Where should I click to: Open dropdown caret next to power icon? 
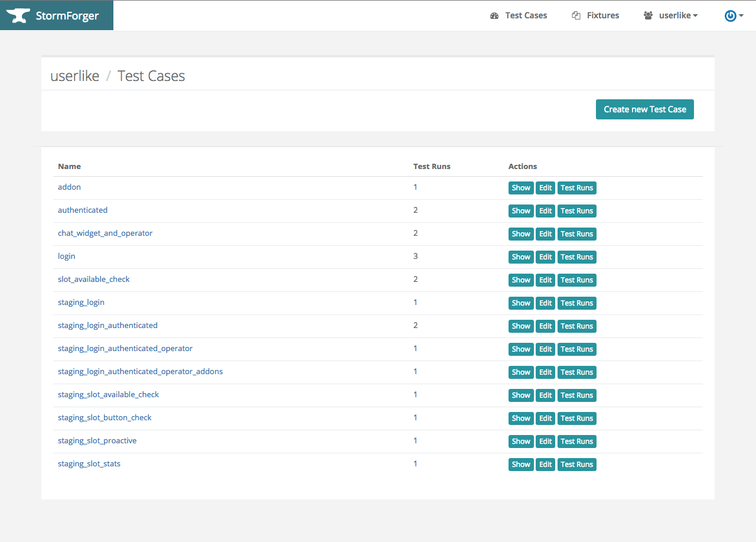[741, 16]
